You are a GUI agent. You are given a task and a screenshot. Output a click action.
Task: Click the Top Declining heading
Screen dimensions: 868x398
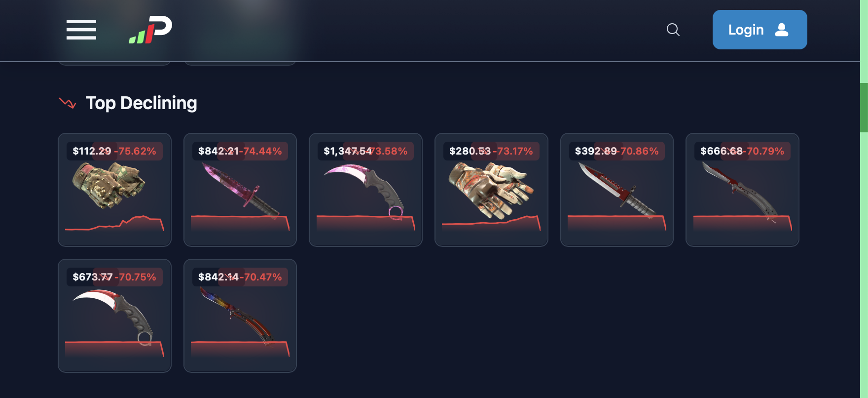142,103
